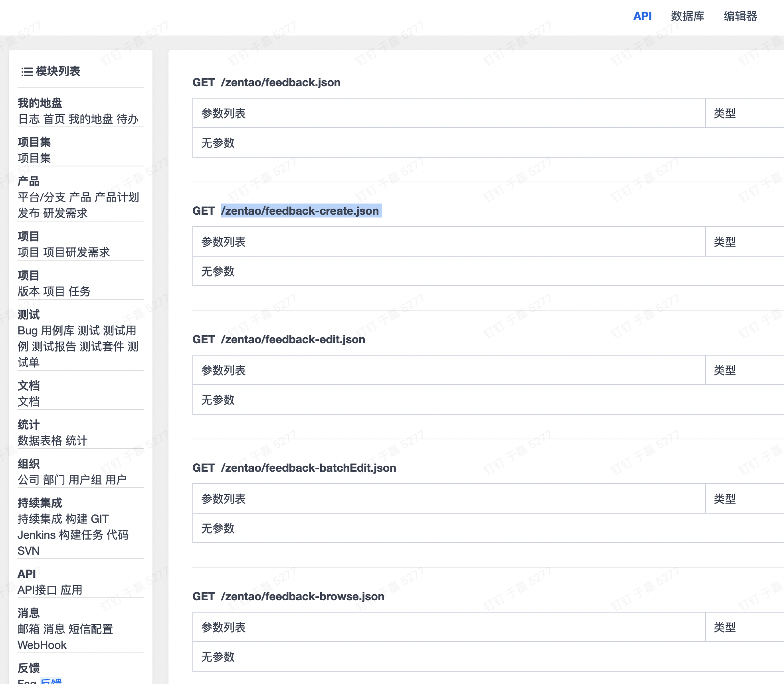The height and width of the screenshot is (684, 784).
Task: Click the Bug module link
Action: 27,330
